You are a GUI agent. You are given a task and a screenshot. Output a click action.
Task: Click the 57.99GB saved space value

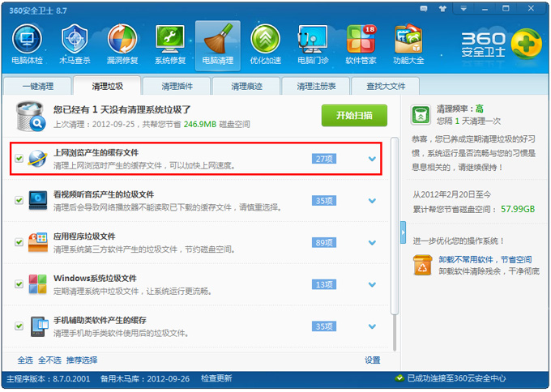click(518, 209)
